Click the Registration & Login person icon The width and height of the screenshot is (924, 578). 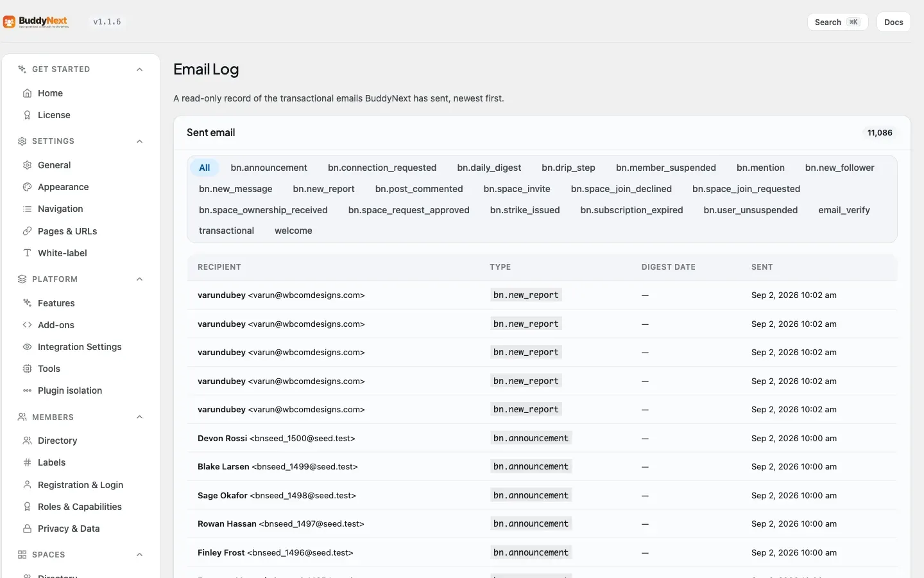point(27,485)
